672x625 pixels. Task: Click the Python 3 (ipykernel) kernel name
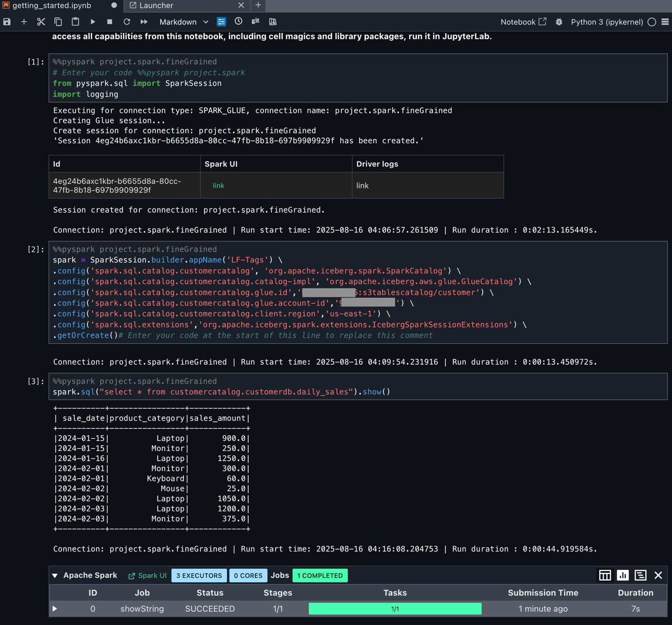pyautogui.click(x=607, y=22)
